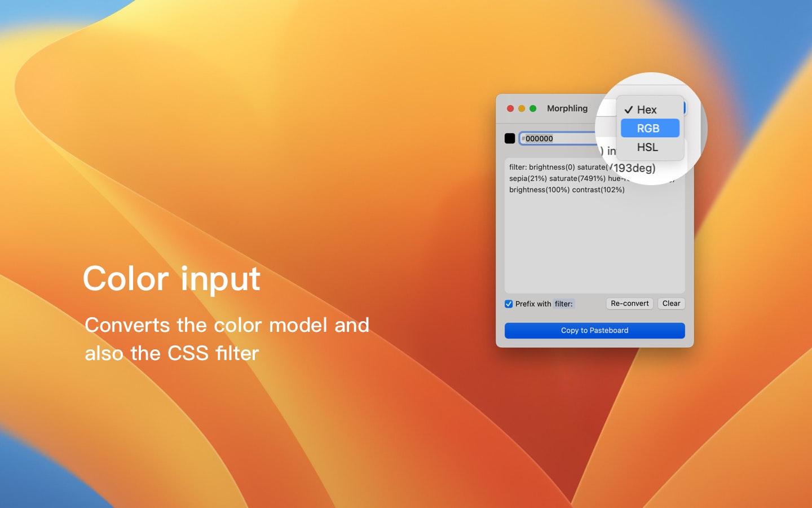Click the Re-convert button
812x508 pixels.
click(x=629, y=304)
